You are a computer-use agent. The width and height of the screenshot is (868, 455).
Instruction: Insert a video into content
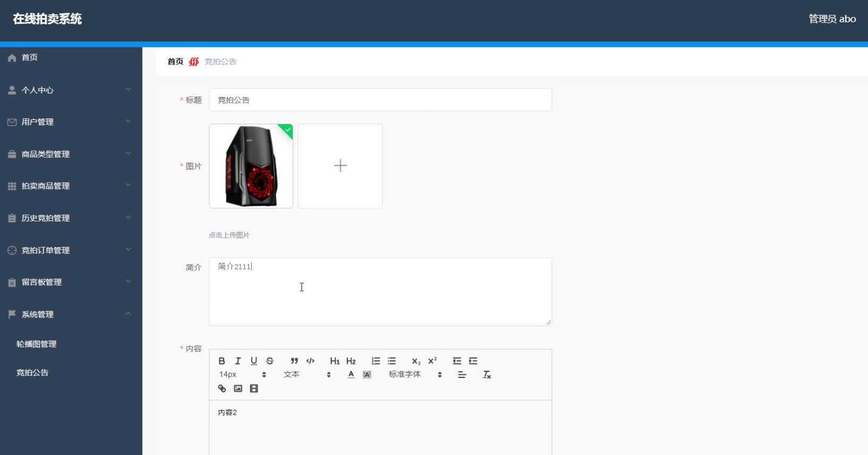(x=254, y=389)
